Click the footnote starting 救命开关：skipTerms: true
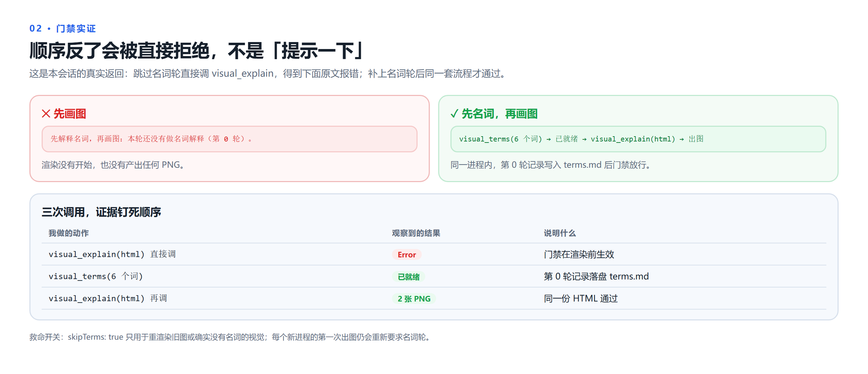Viewport: 868px width, 374px height. coord(231,337)
